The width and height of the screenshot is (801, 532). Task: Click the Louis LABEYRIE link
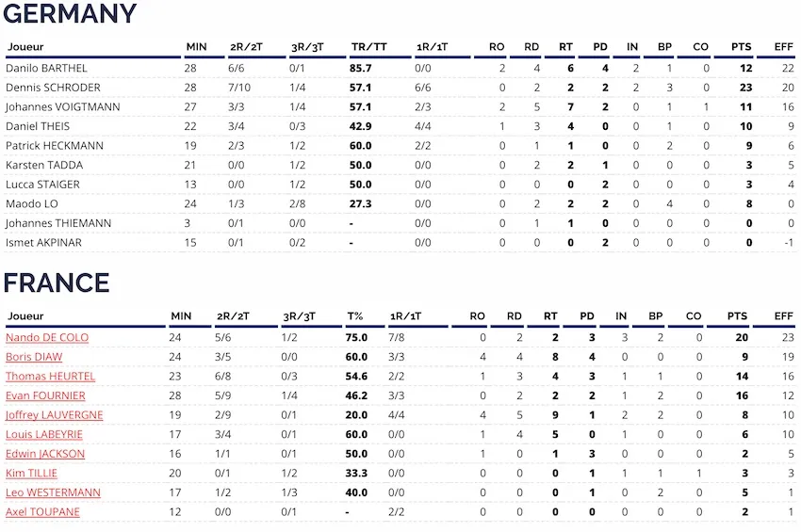[x=43, y=435]
